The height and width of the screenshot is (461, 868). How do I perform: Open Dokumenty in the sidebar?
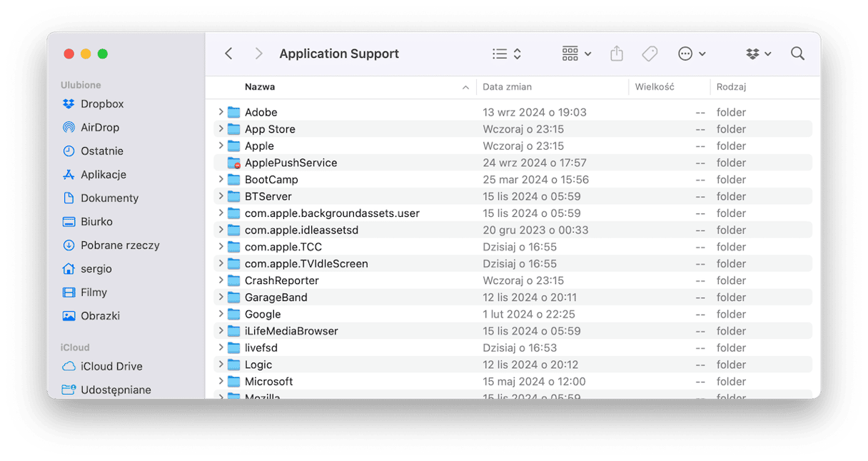pyautogui.click(x=100, y=198)
